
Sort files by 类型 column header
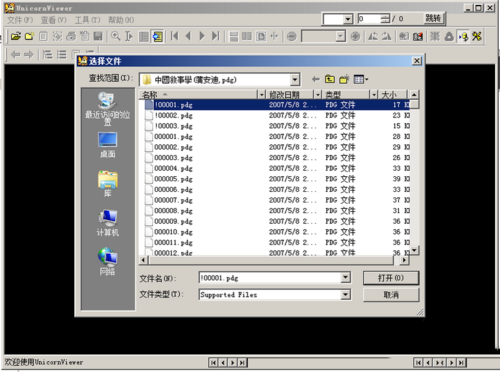[346, 95]
